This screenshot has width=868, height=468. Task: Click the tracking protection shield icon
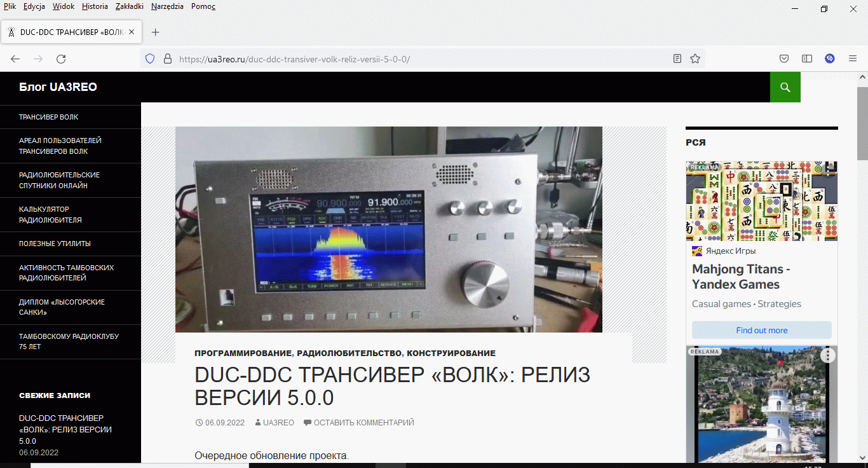pos(151,59)
